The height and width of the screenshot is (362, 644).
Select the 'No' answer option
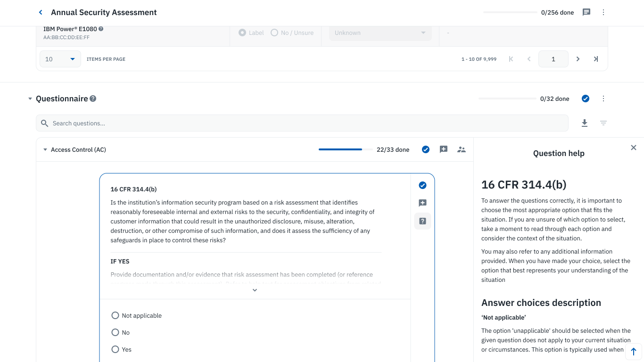point(115,332)
